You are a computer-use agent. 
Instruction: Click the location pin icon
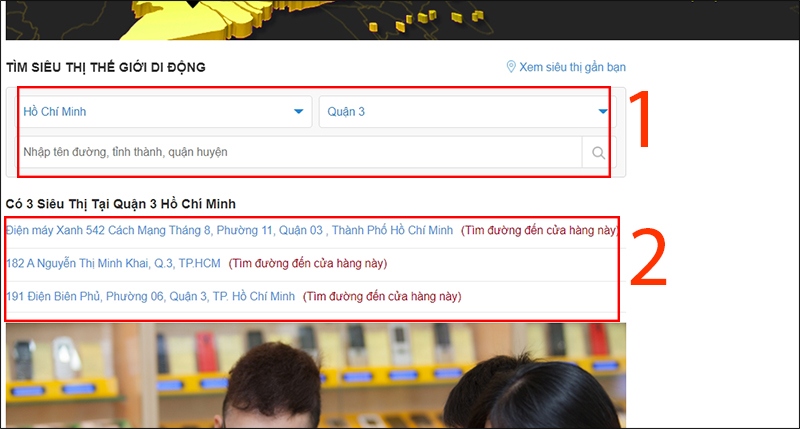pyautogui.click(x=511, y=67)
